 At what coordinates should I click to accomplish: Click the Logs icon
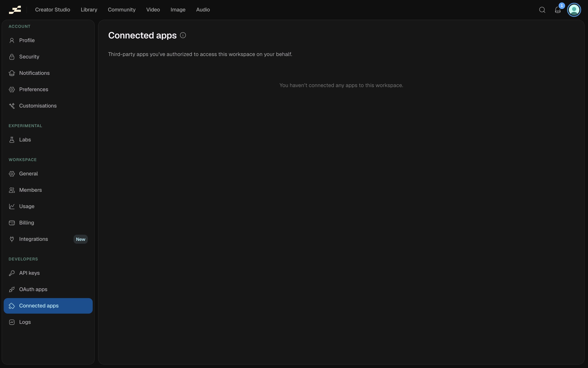pos(12,322)
